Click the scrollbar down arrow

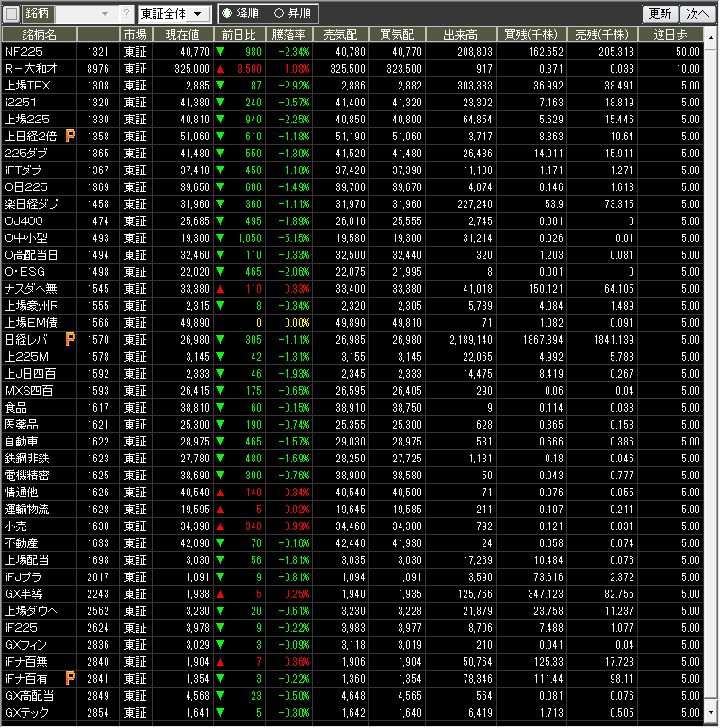(711, 713)
